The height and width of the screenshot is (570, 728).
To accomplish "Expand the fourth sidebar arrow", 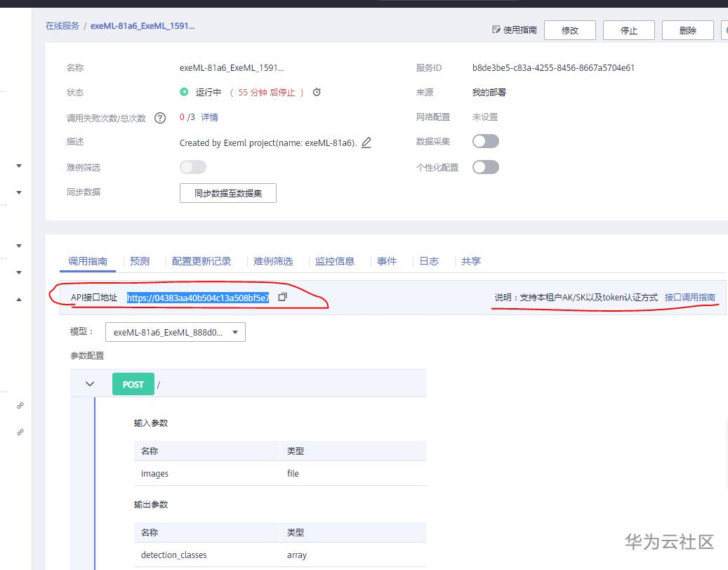I will [x=19, y=272].
